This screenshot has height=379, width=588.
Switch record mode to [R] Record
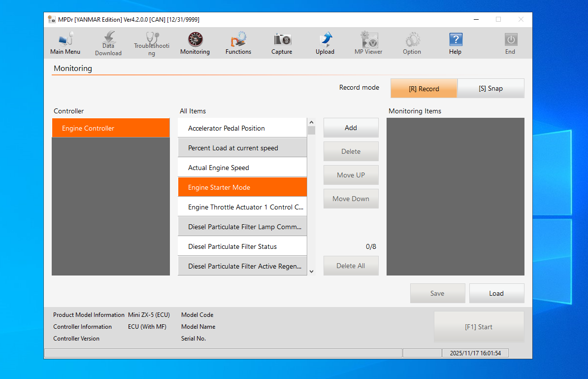point(424,89)
